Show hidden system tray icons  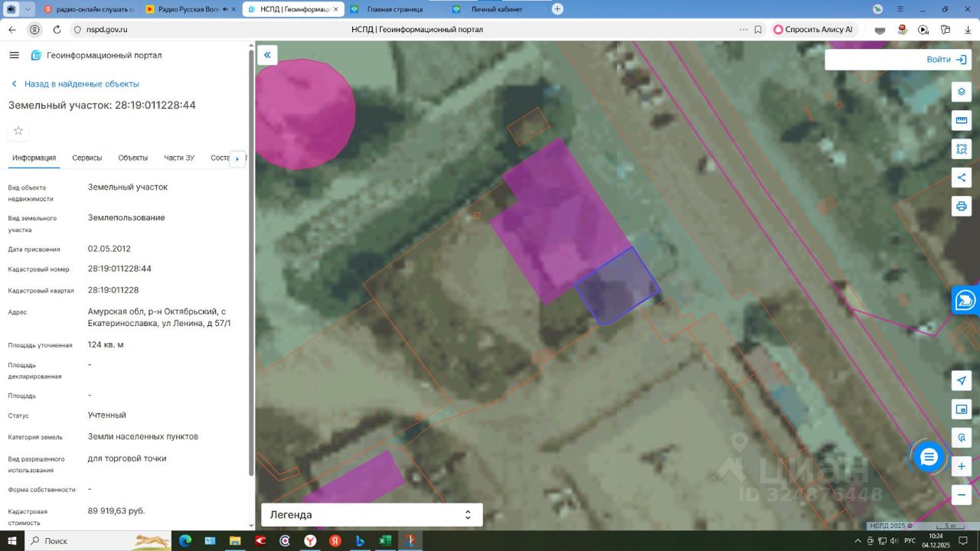tap(858, 541)
